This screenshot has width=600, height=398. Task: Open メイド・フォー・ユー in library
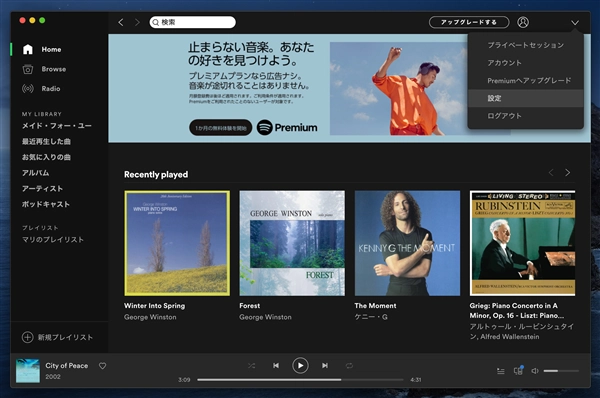pos(57,126)
